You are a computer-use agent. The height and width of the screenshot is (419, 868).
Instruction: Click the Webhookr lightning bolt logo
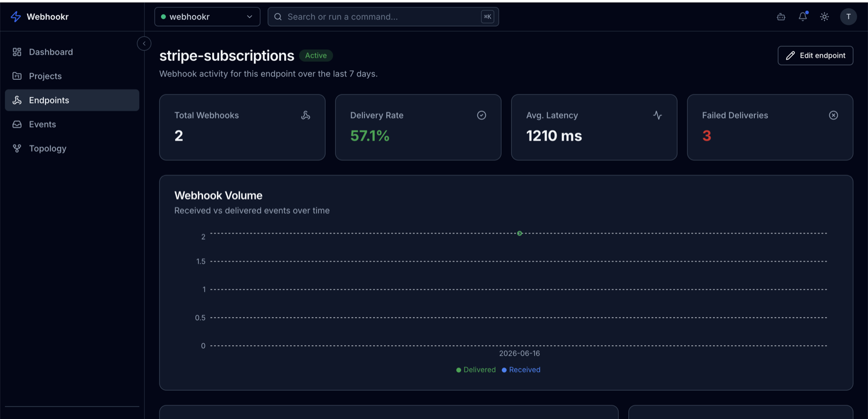pyautogui.click(x=16, y=17)
